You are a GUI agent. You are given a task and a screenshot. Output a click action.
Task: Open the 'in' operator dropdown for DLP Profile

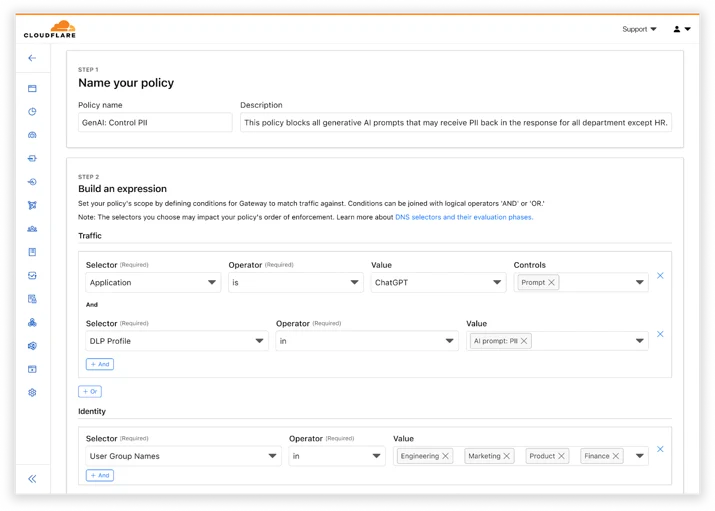click(367, 341)
